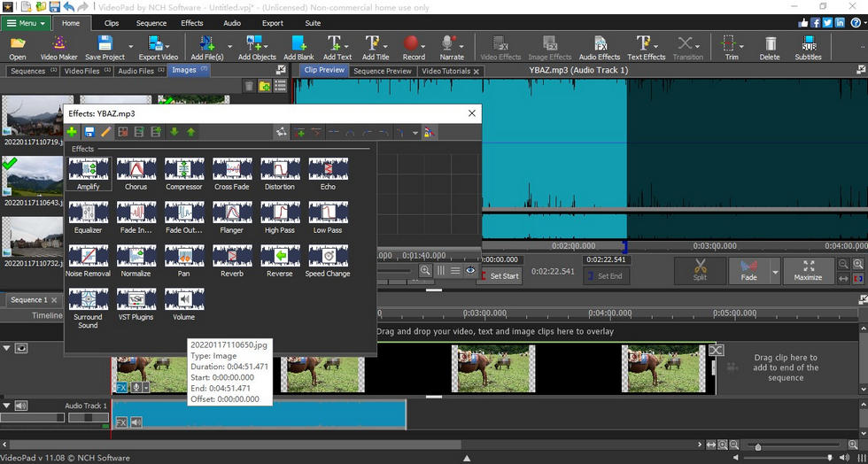868x464 pixels.
Task: Expand the Fade button dropdown arrow
Action: coord(775,272)
